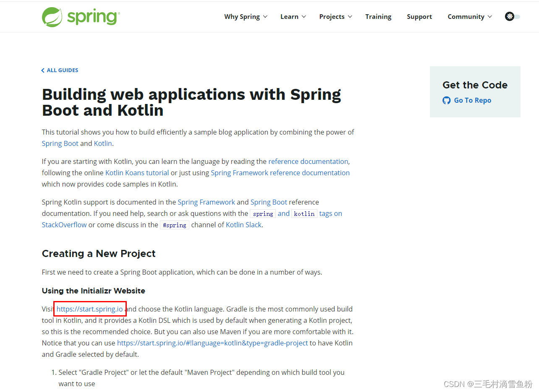Click the 'Using the Initializr Website' subheading
The width and height of the screenshot is (539, 392).
tap(94, 291)
